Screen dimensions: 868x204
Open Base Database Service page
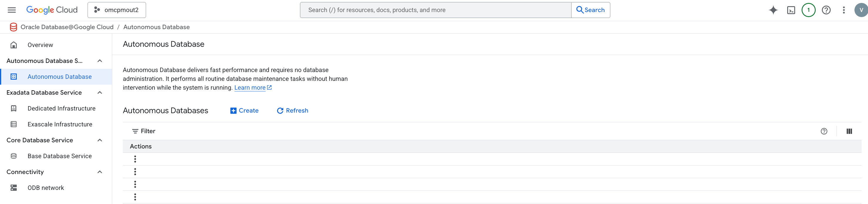click(56, 156)
